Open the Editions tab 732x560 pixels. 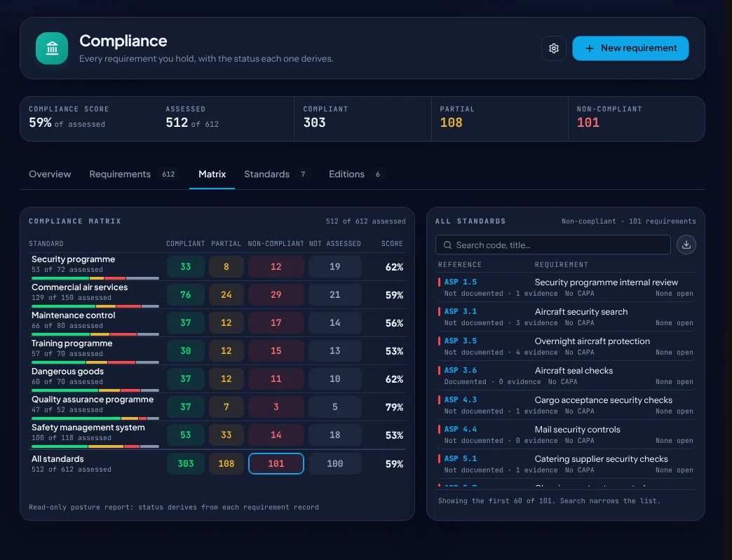355,174
